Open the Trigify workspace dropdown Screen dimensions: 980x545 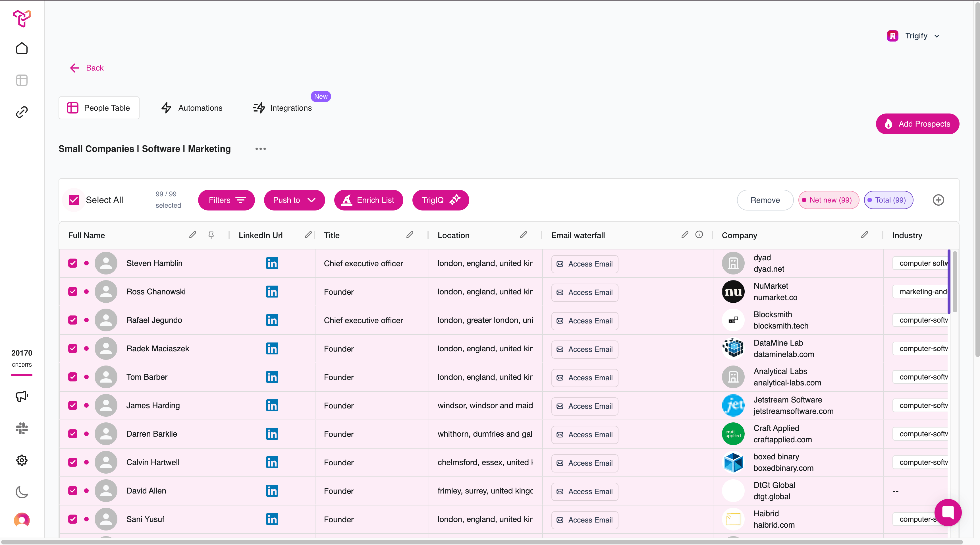click(914, 36)
